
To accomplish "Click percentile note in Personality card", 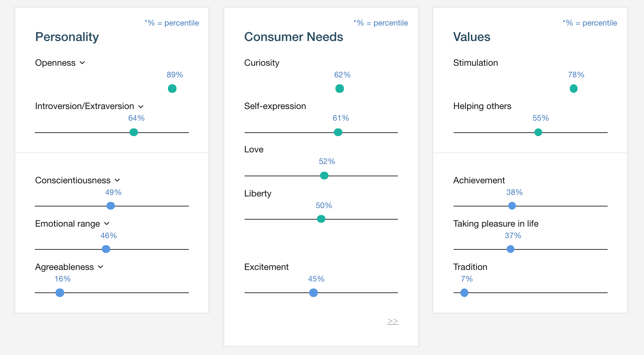I will tap(172, 23).
